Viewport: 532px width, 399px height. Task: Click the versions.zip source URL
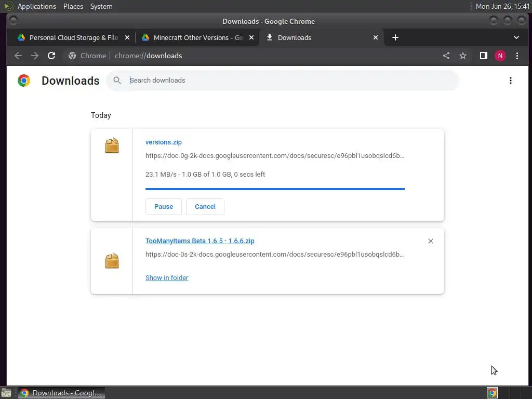[x=274, y=156]
